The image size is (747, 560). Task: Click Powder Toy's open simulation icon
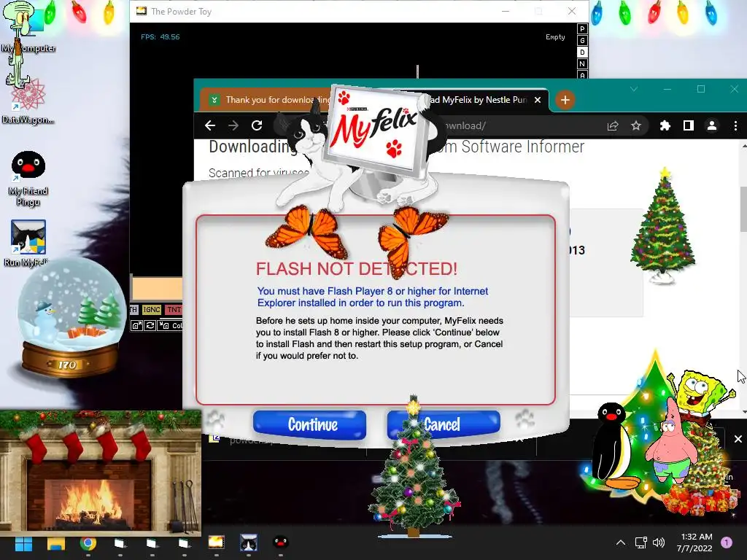pyautogui.click(x=136, y=326)
